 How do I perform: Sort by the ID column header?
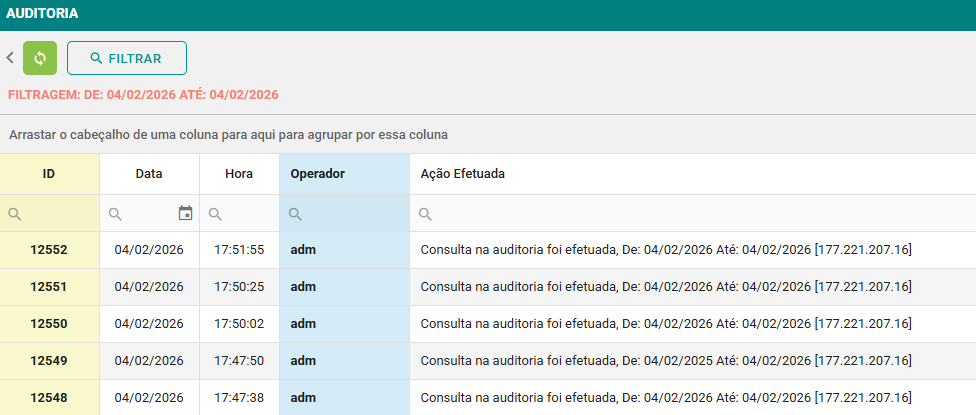tap(49, 174)
